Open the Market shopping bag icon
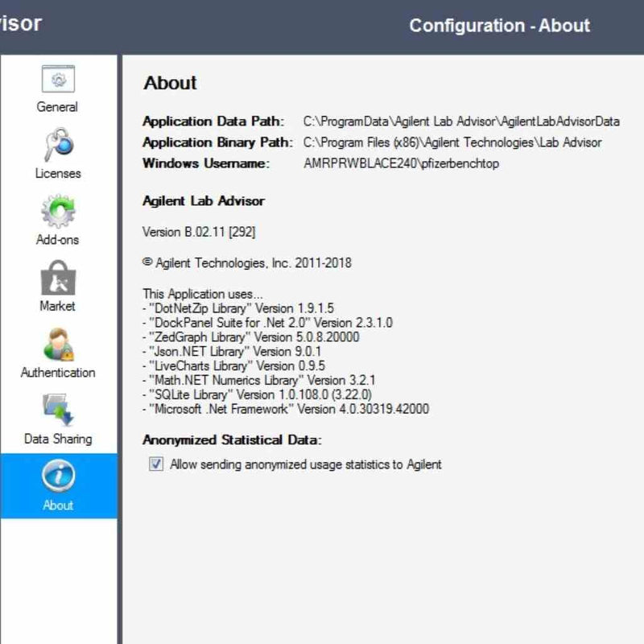The height and width of the screenshot is (644, 644). coord(58,278)
